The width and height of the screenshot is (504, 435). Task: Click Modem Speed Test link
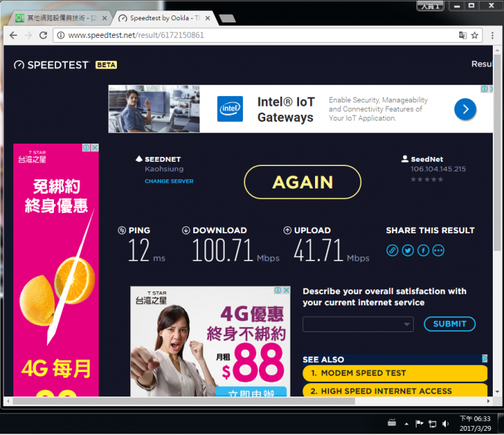395,373
